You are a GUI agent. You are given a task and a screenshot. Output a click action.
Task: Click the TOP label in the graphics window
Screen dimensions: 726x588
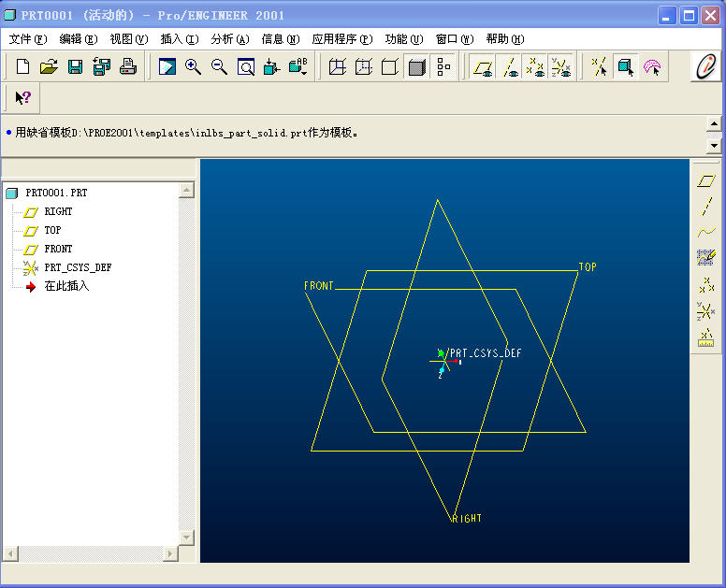(x=588, y=267)
